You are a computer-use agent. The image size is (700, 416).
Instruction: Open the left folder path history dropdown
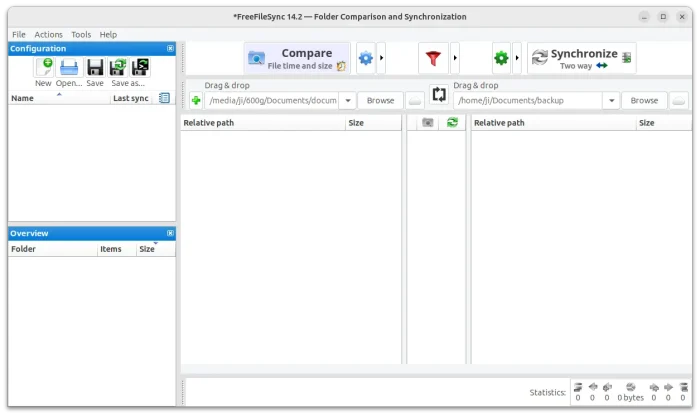[x=348, y=100]
